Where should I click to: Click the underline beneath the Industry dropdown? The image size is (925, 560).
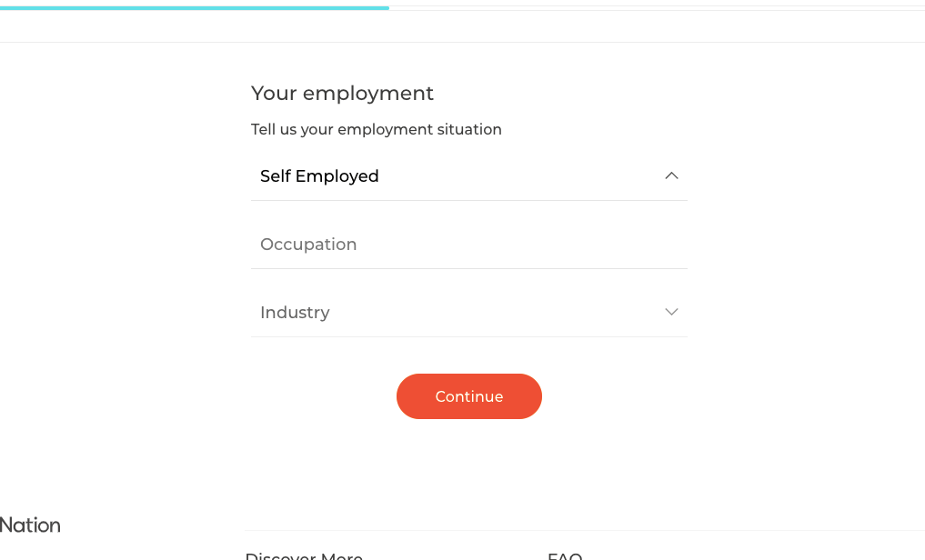(469, 336)
